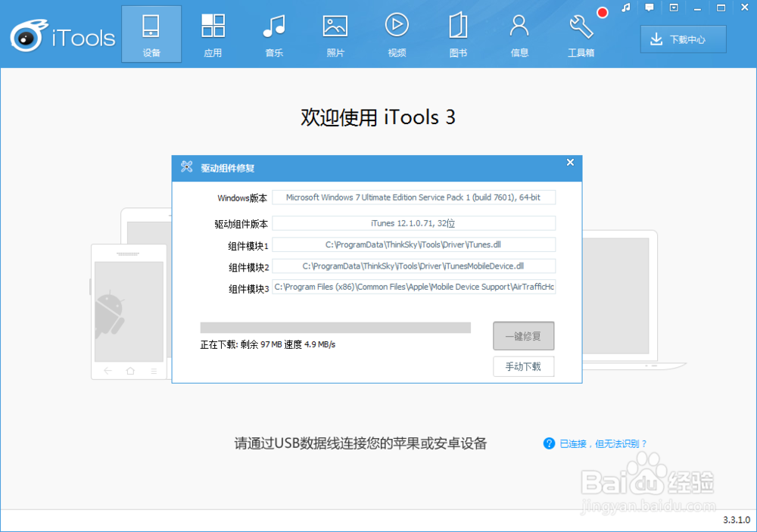This screenshot has width=757, height=532.
Task: Click the 组件模块3 AirTraffic path field
Action: 414,287
